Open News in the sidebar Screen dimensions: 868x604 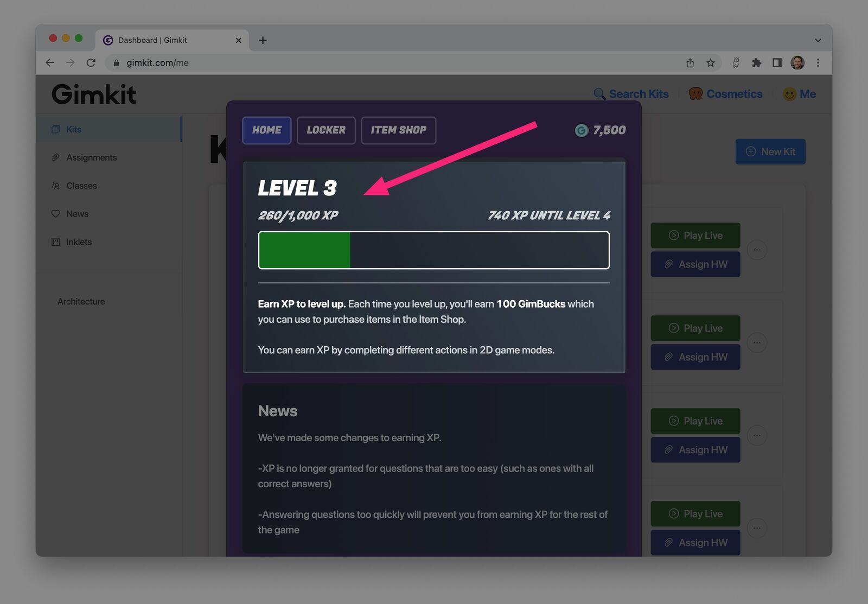108,214
